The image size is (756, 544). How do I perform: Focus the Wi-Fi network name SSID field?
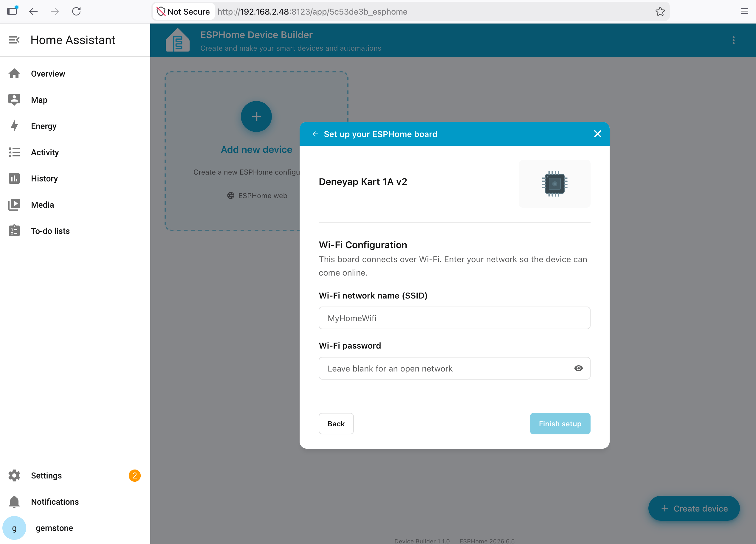454,318
